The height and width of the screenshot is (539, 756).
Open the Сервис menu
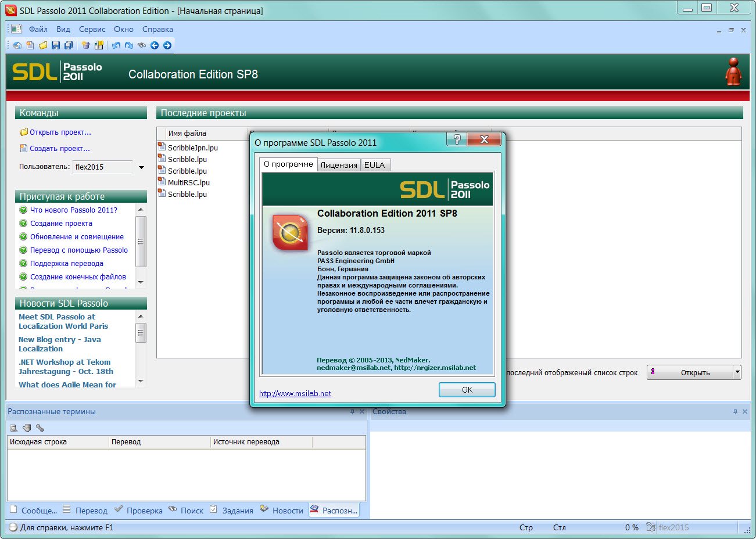[92, 29]
